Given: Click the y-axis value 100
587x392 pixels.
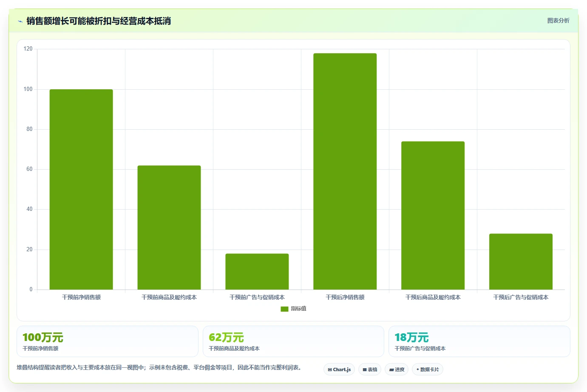Looking at the screenshot, I should pyautogui.click(x=28, y=89).
